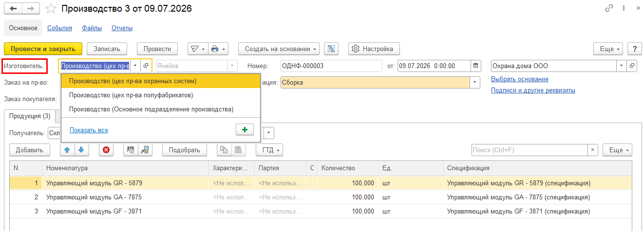The image size is (644, 231).
Task: Create a new item with the green plus
Action: 245,129
